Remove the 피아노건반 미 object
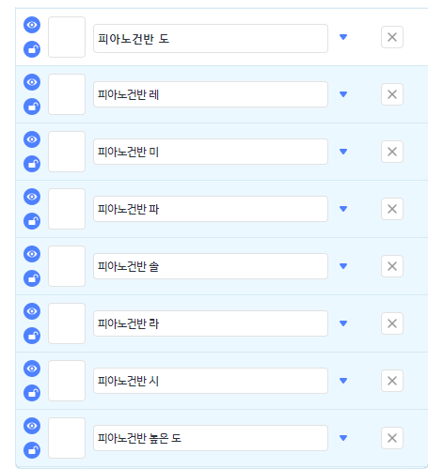This screenshot has width=436, height=476. click(392, 152)
